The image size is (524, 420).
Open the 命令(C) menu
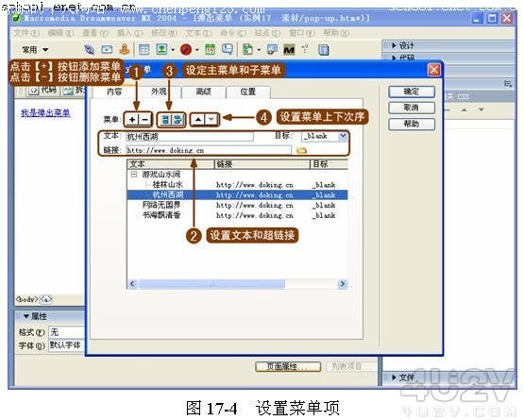(x=233, y=33)
